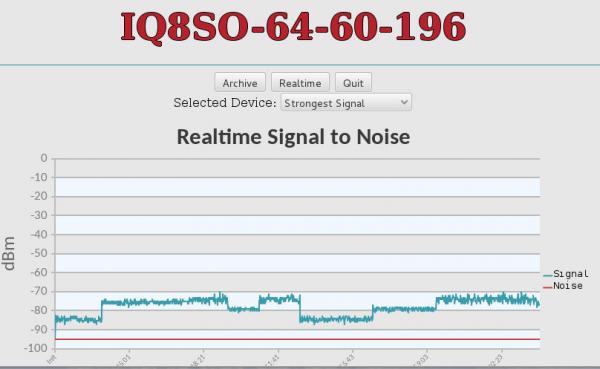Viewport: 600px width, 369px height.
Task: Click the -30 y-axis tick label
Action: [39, 215]
